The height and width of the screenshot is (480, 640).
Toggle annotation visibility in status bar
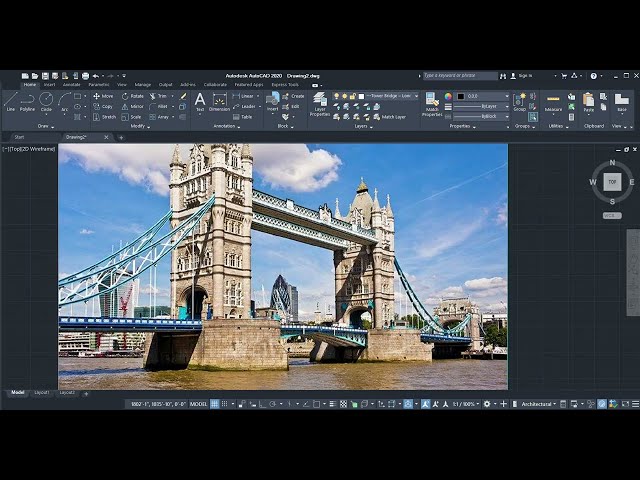[x=425, y=404]
